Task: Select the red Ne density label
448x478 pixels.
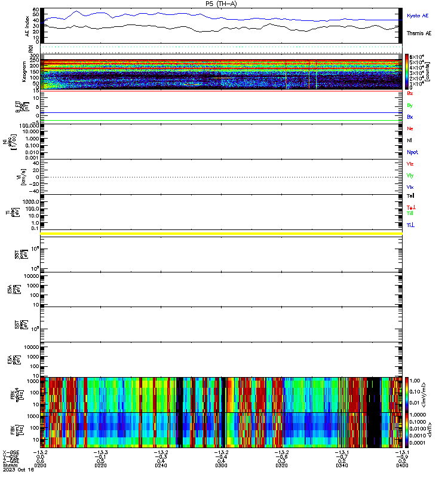Action: [410, 128]
